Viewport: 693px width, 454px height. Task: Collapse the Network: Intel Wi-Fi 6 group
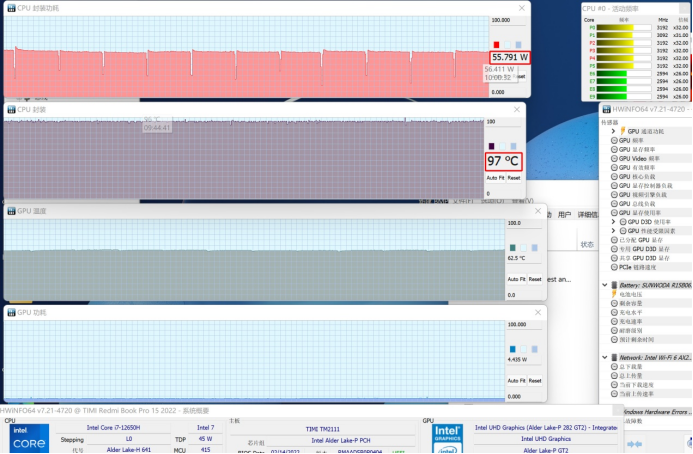pyautogui.click(x=605, y=357)
